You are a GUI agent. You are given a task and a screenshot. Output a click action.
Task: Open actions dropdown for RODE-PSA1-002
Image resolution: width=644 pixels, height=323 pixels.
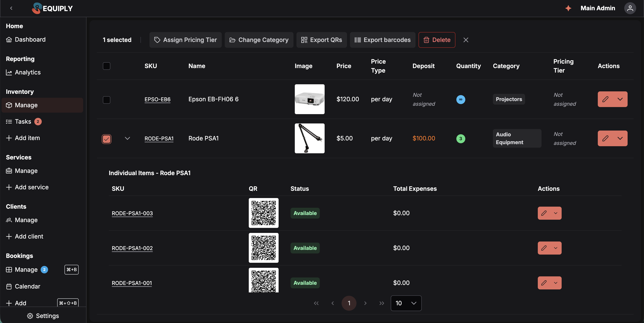[555, 248]
